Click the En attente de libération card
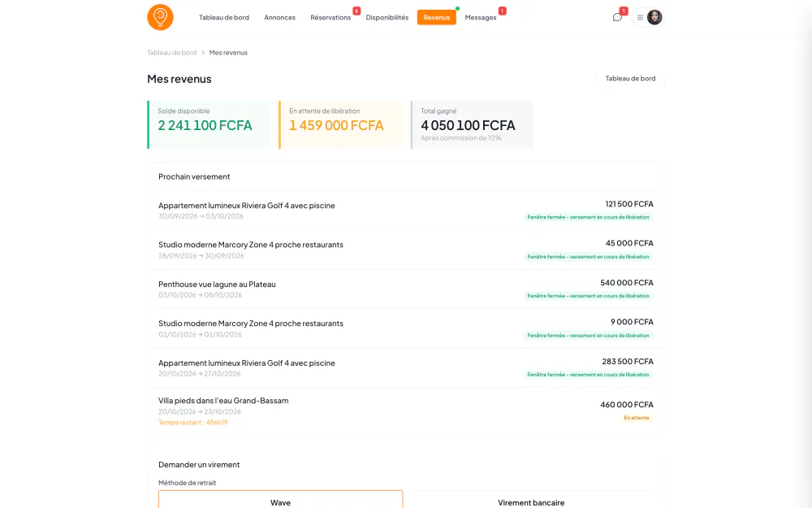812x508 pixels. point(340,125)
